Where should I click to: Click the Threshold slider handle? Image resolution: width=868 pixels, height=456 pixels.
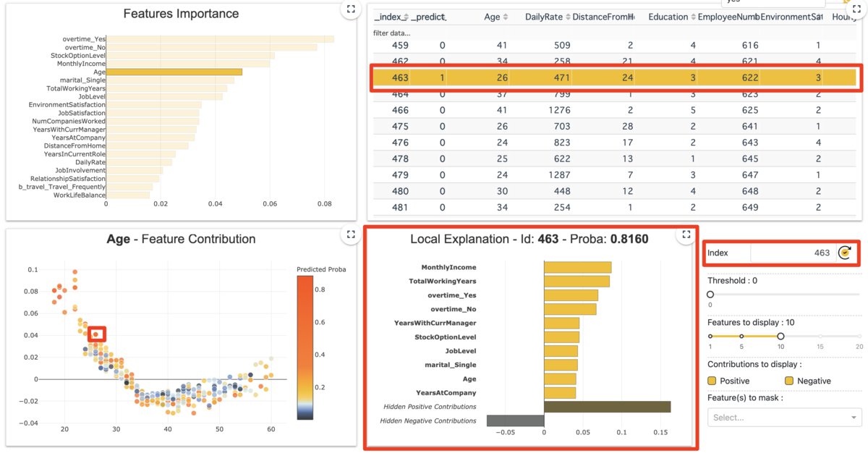(x=710, y=295)
